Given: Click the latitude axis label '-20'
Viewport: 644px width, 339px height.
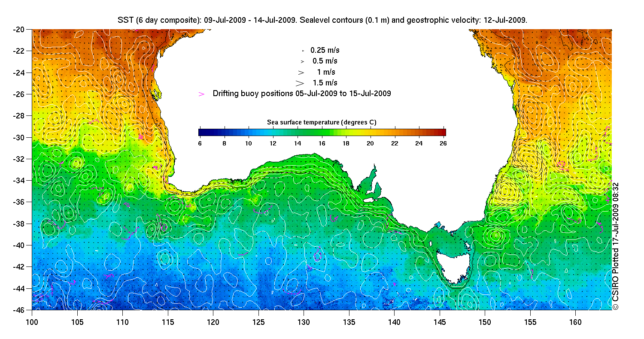Looking at the screenshot, I should coord(19,30).
